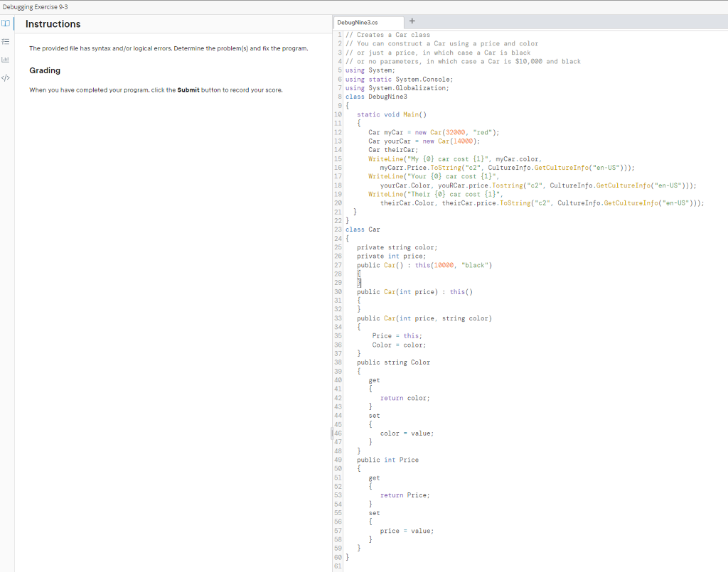Click 'using System.Globalization;' line

tap(397, 88)
